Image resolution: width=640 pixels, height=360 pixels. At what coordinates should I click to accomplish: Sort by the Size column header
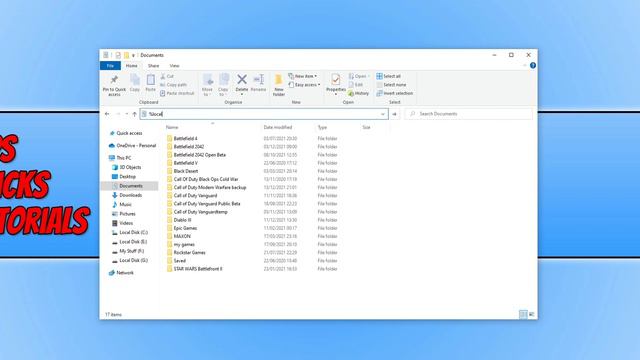pyautogui.click(x=366, y=127)
